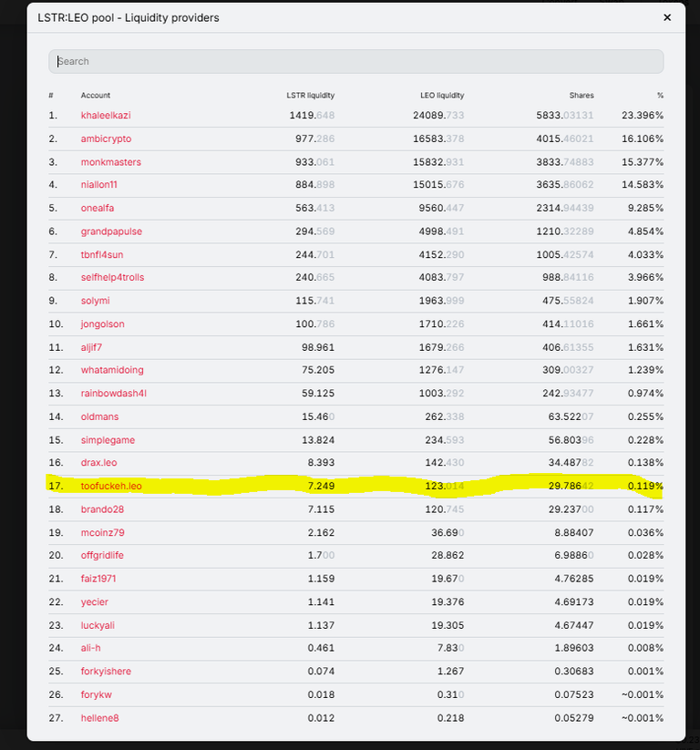Image resolution: width=700 pixels, height=750 pixels.
Task: Open ambicrypto account link
Action: 106,139
